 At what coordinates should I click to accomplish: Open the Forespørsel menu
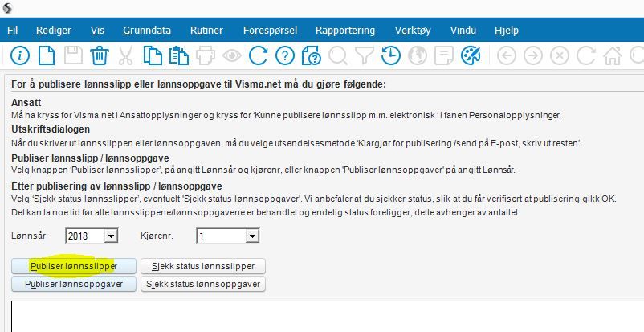click(x=270, y=31)
